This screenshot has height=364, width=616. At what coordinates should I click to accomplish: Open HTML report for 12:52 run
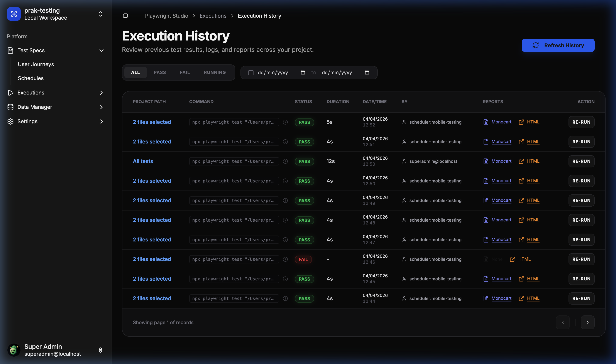533,122
